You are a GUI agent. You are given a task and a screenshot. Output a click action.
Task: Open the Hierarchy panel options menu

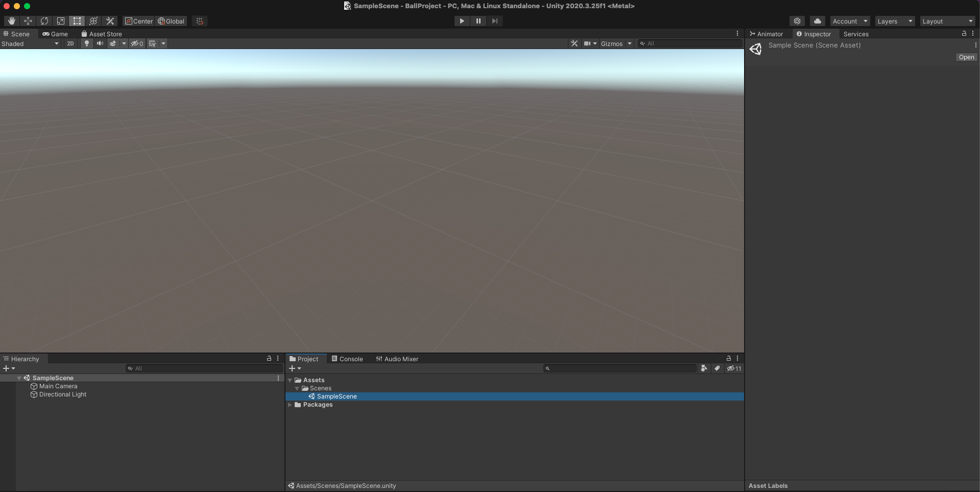click(278, 358)
